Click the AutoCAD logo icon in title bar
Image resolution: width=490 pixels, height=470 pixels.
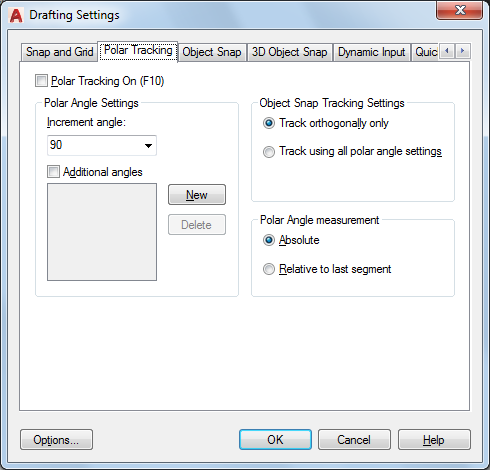pyautogui.click(x=16, y=15)
